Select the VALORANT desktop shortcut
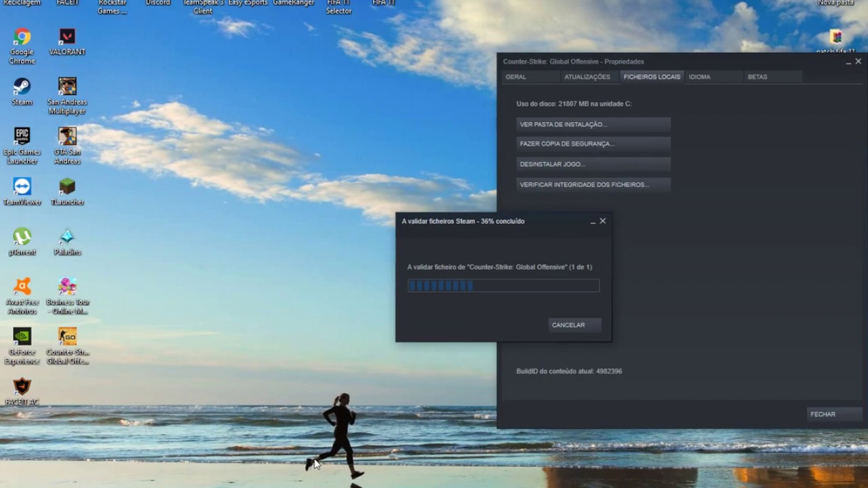The height and width of the screenshot is (488, 868). tap(67, 42)
